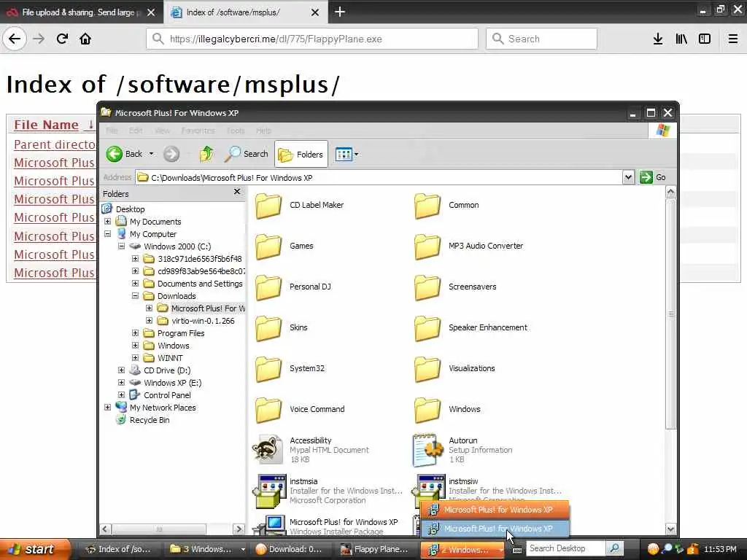Open a new browser tab

(340, 12)
